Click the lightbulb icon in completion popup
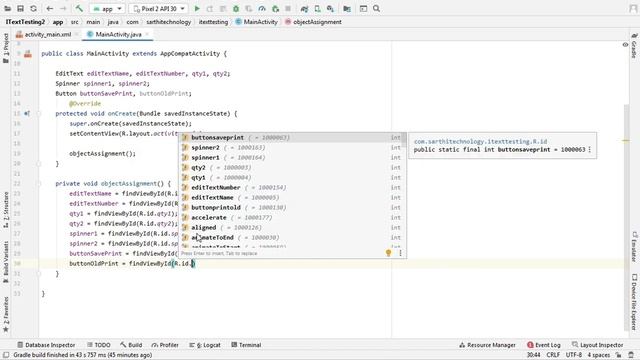Screen dimensions: 640x360 (389, 253)
